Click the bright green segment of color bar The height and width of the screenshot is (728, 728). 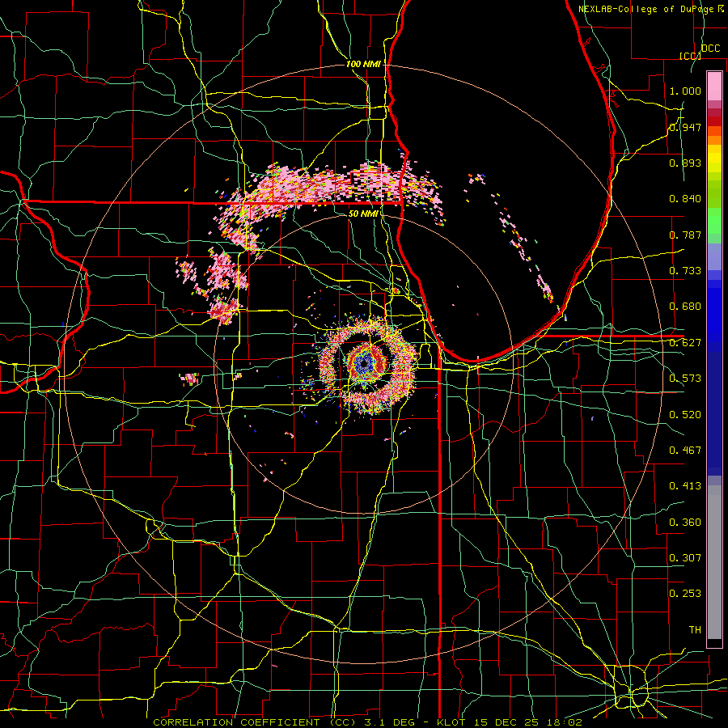tap(714, 221)
